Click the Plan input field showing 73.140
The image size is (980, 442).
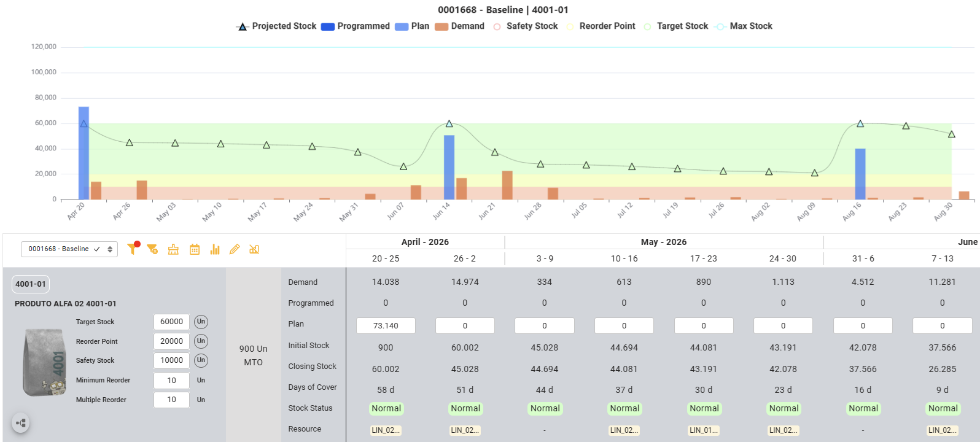point(386,325)
